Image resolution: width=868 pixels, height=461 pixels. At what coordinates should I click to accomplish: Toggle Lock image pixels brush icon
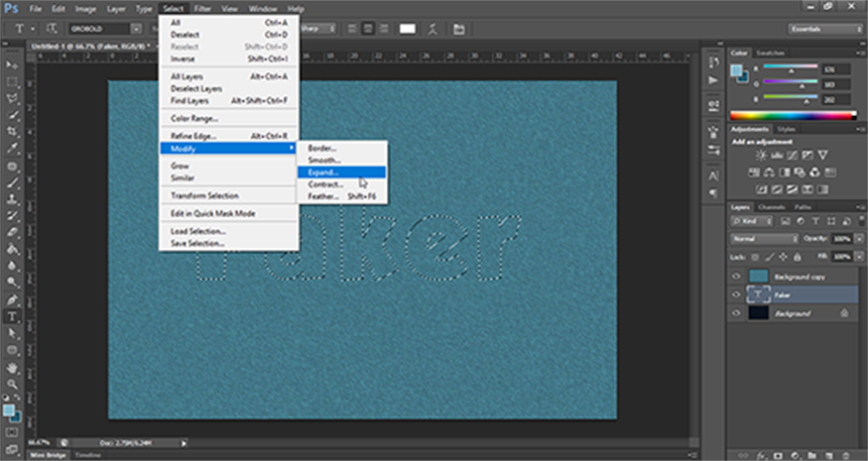pyautogui.click(x=770, y=258)
